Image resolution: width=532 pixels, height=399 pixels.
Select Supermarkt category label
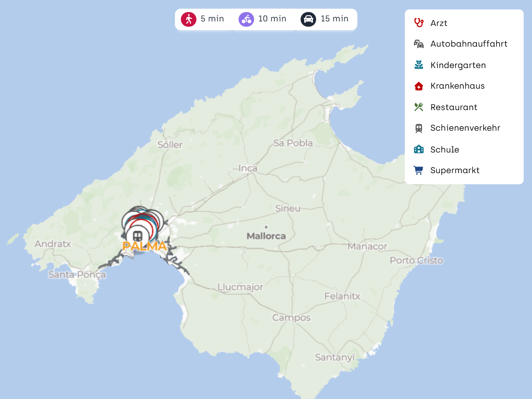[x=455, y=170]
